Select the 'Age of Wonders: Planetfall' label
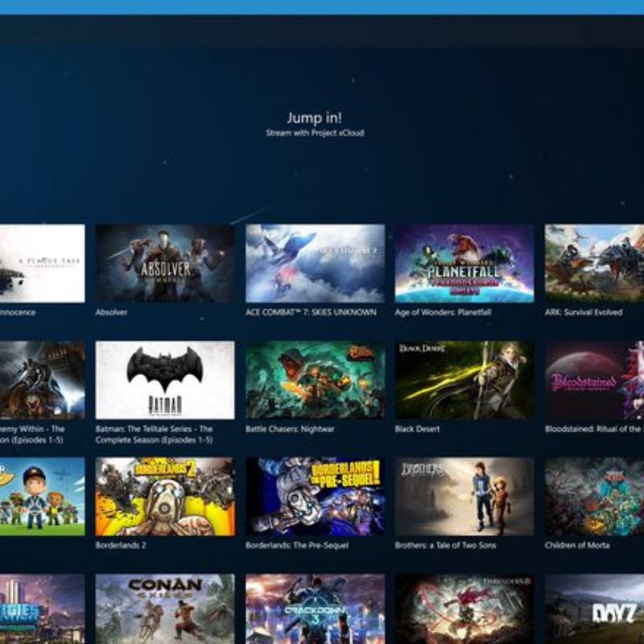644x644 pixels. (x=444, y=312)
